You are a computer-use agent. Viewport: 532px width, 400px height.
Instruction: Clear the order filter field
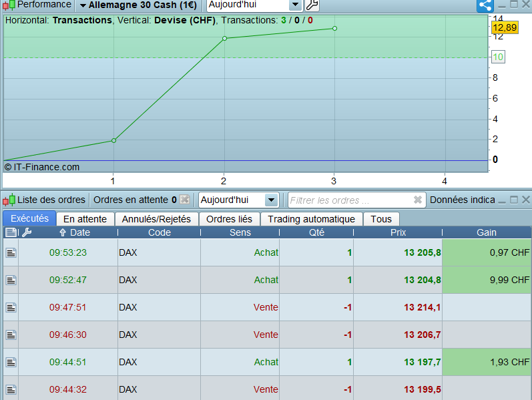coord(418,200)
